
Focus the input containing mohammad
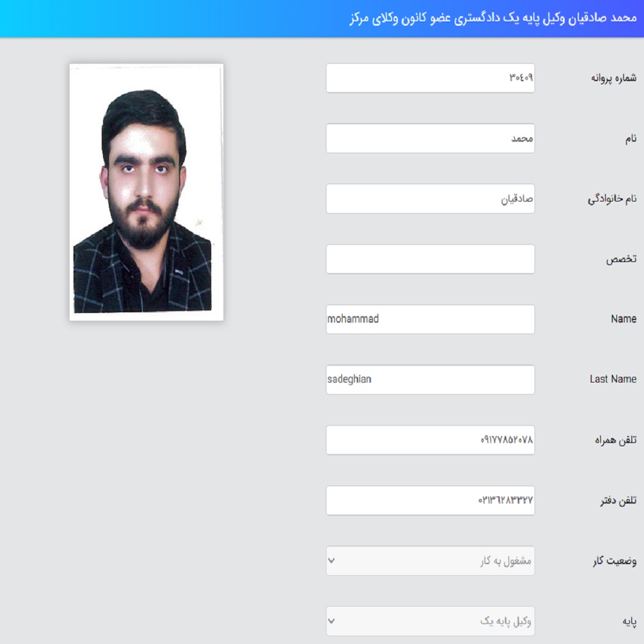point(430,319)
